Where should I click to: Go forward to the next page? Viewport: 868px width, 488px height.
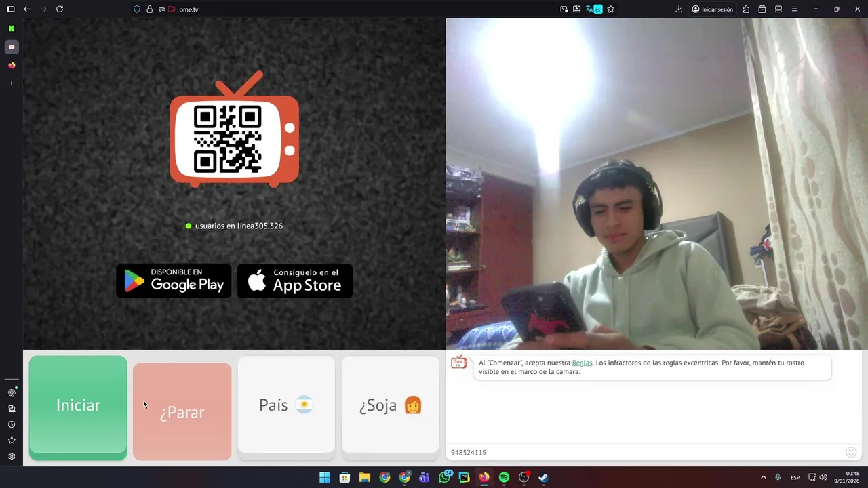coord(43,9)
